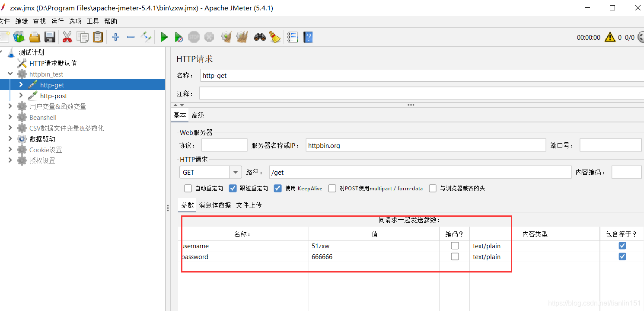Collapse the httpbin_test tree node
The width and height of the screenshot is (644, 311).
(x=10, y=74)
